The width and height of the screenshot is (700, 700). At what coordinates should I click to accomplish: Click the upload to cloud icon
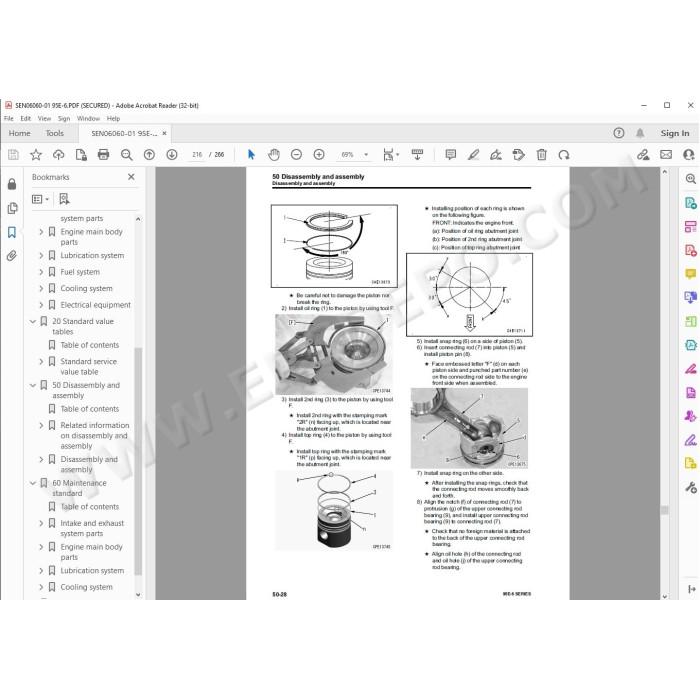[x=58, y=154]
